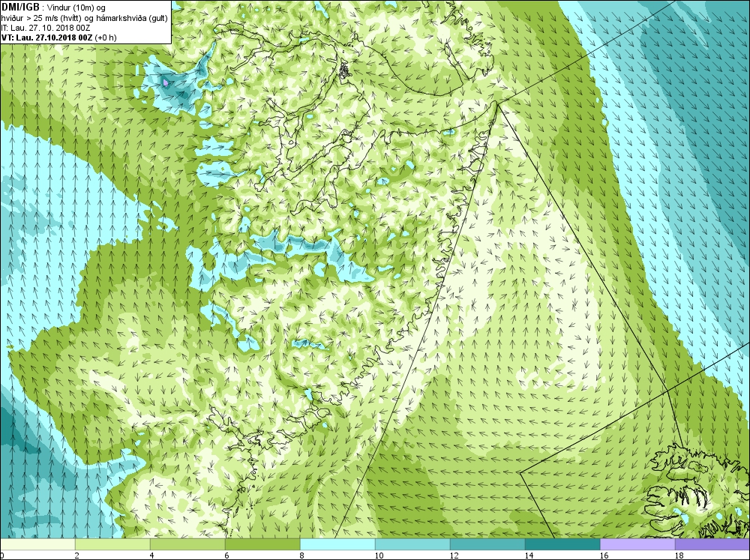Click the DMI/IGB title text
750x560 pixels.
21,7
